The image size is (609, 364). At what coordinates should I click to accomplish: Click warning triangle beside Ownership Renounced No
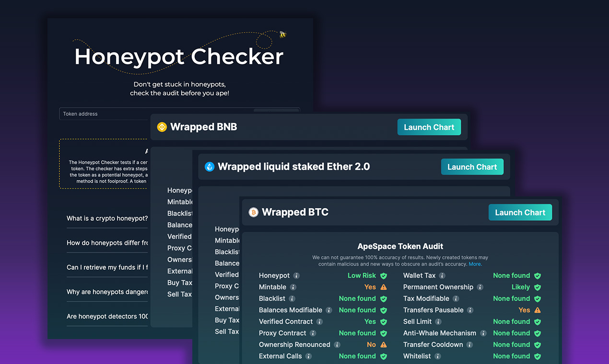tap(384, 344)
